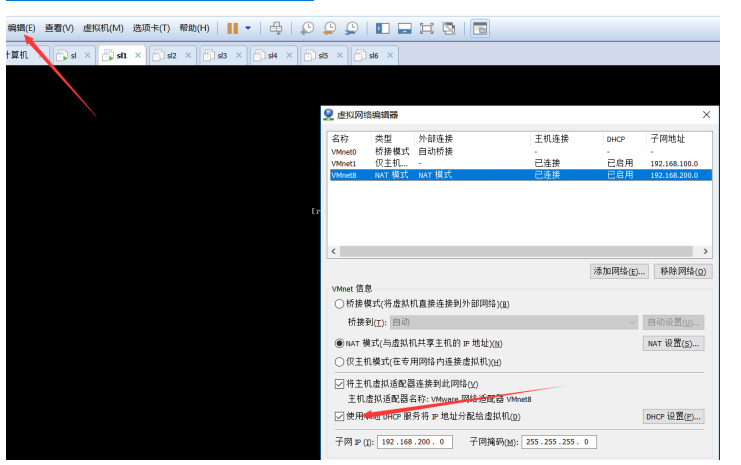Image resolution: width=741 pixels, height=465 pixels.
Task: Close the 虚拟网络编辑器 dialog
Action: pos(707,114)
